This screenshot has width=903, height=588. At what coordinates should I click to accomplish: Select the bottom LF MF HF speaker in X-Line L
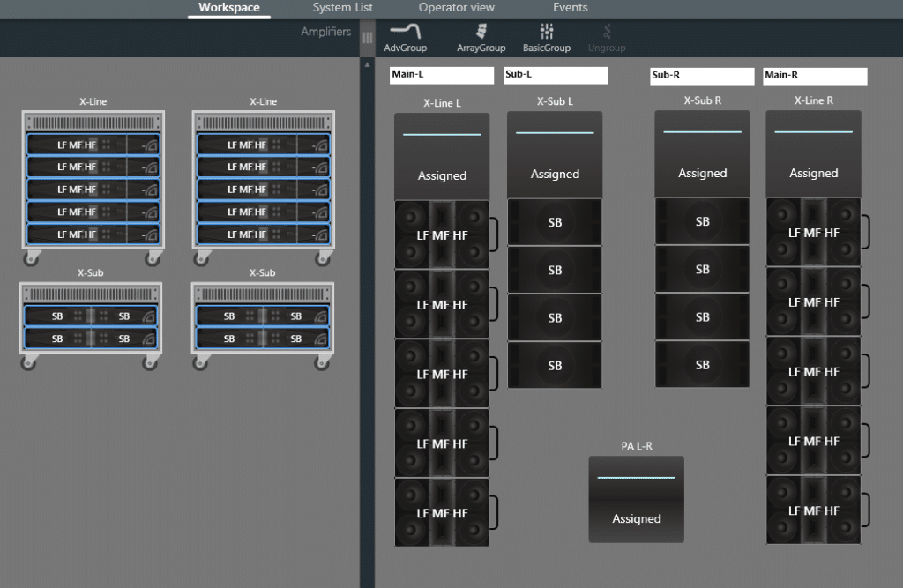point(442,513)
